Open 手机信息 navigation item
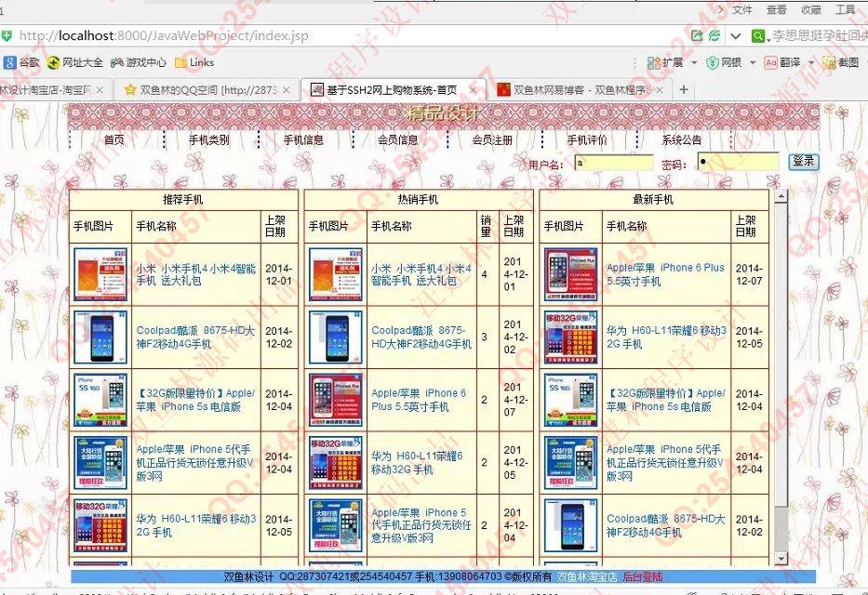Image resolution: width=868 pixels, height=595 pixels. click(303, 139)
